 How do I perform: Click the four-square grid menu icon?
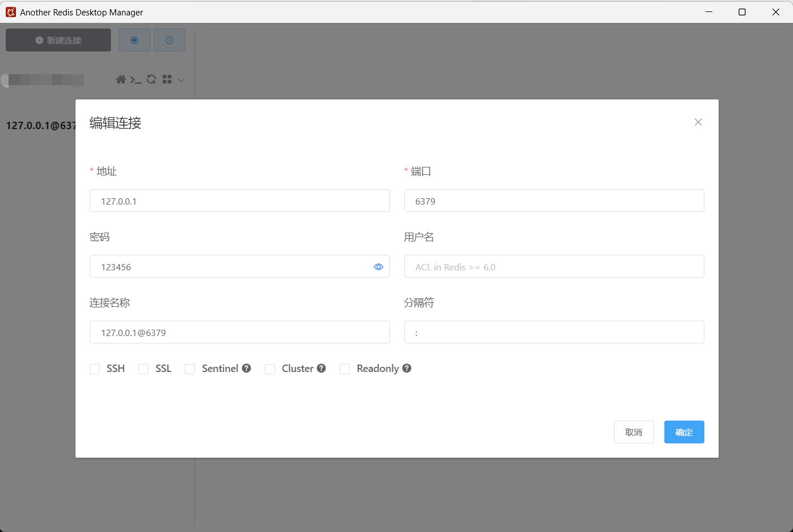point(167,79)
